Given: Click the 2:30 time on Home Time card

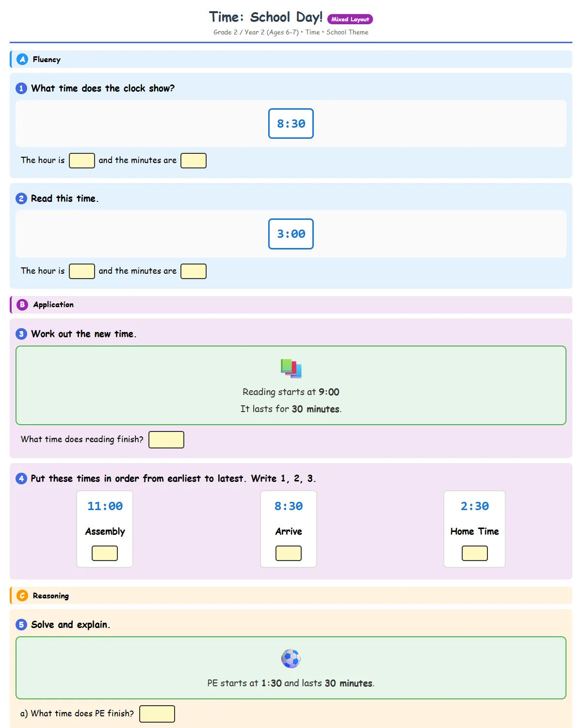Looking at the screenshot, I should [x=475, y=506].
